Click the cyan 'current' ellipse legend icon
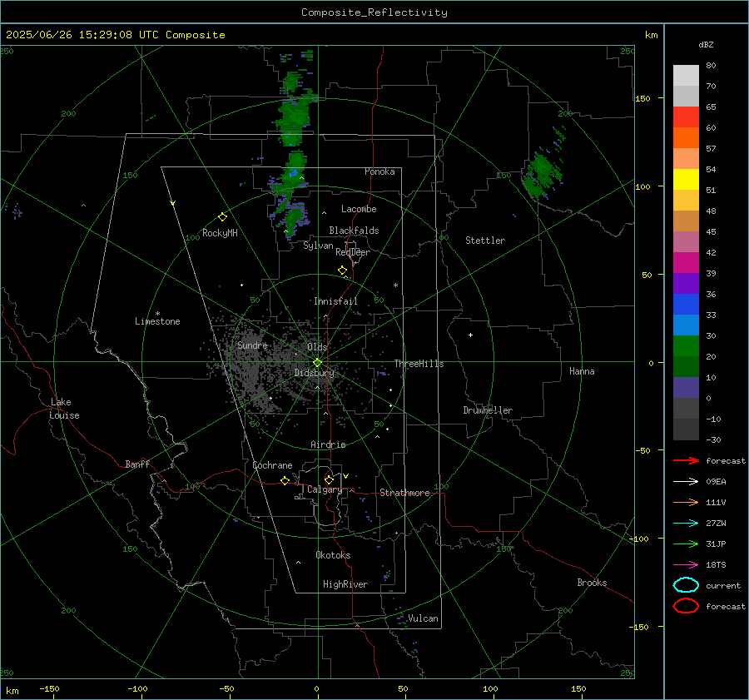The width and height of the screenshot is (749, 700). pos(686,585)
